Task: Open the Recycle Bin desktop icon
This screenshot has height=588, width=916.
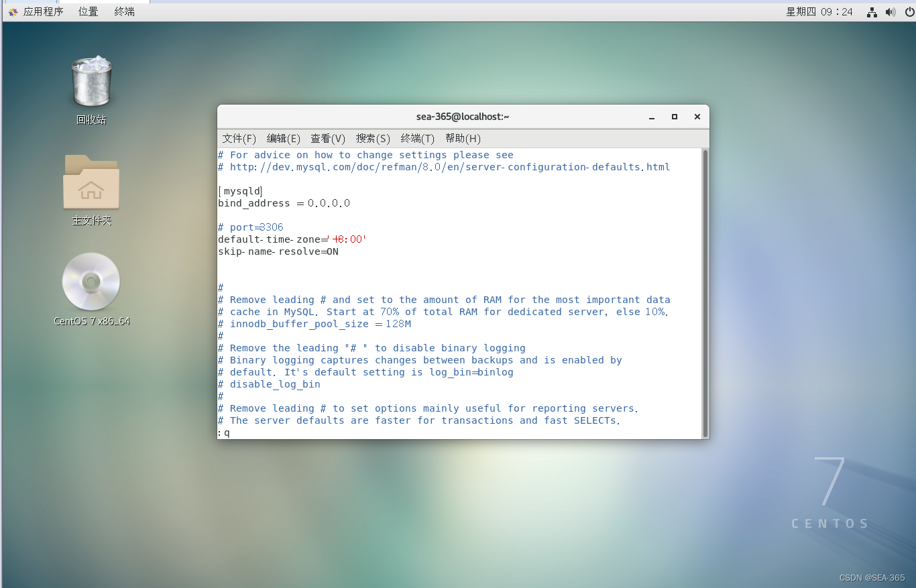Action: pos(91,82)
